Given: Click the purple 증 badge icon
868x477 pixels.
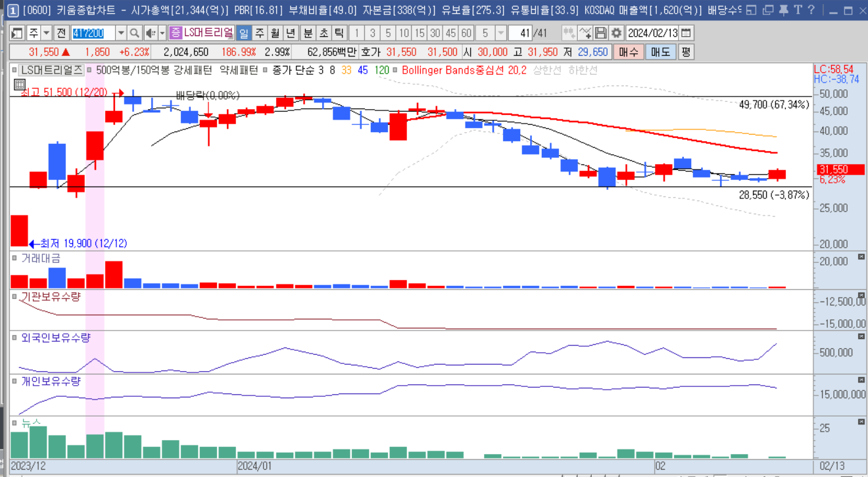Looking at the screenshot, I should (x=176, y=33).
